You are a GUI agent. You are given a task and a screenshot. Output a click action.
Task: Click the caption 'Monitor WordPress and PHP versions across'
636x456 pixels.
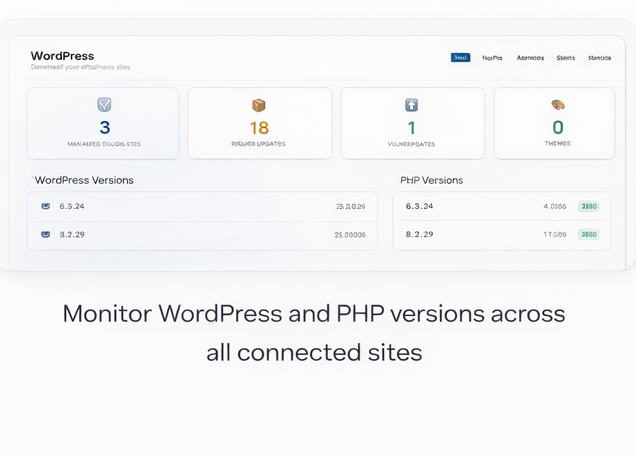point(314,314)
